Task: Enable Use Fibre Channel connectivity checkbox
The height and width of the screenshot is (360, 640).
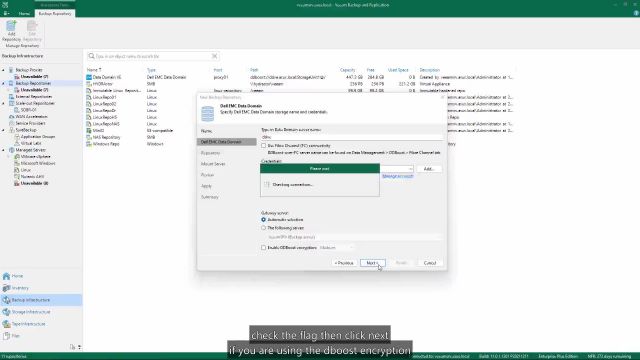Action: coord(264,146)
